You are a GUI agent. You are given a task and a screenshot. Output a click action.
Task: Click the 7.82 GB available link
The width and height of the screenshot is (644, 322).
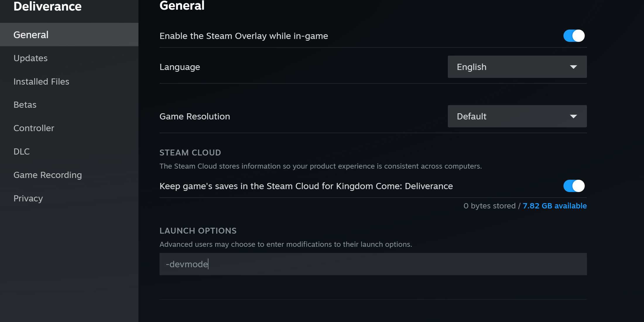pyautogui.click(x=555, y=206)
